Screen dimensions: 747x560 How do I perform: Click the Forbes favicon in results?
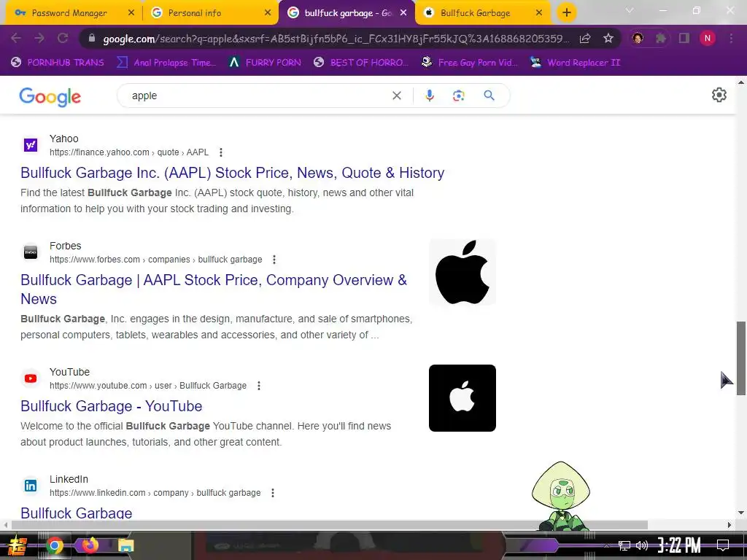tap(31, 252)
